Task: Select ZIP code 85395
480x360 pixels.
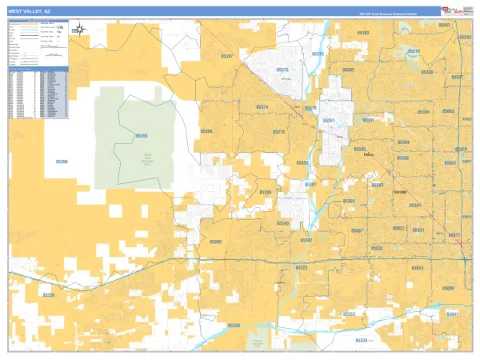Action: [x=215, y=242]
